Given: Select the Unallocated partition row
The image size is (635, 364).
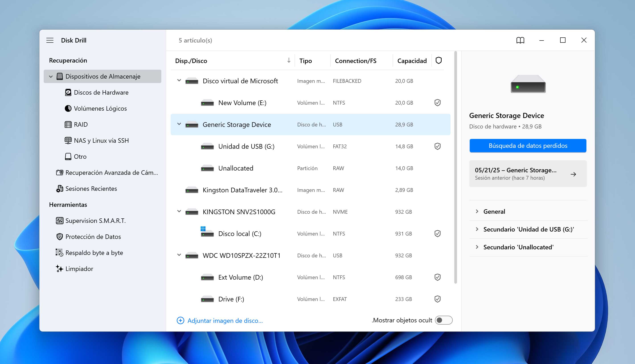Looking at the screenshot, I should (311, 168).
